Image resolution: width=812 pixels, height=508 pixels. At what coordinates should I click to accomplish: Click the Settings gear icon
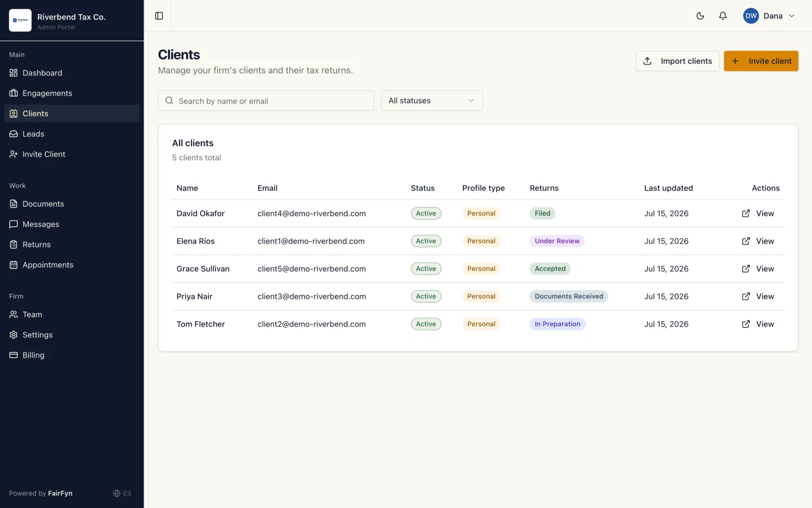[14, 335]
